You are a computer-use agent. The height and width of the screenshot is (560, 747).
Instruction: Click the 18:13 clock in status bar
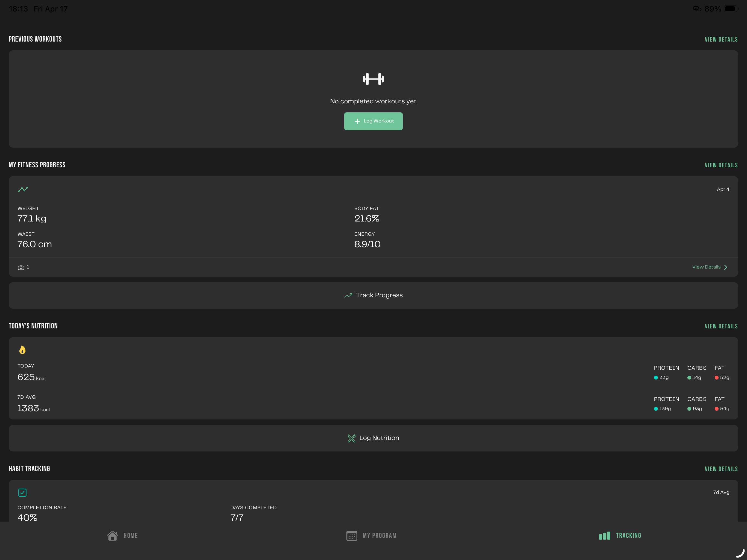pyautogui.click(x=18, y=9)
